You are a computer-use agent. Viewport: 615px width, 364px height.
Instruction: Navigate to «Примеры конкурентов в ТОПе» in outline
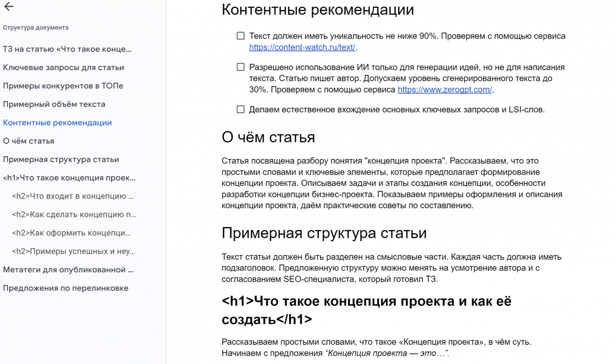pos(63,86)
